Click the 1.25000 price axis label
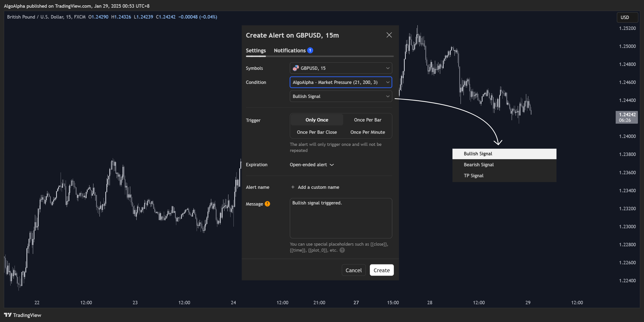This screenshot has height=322, width=644. [627, 46]
